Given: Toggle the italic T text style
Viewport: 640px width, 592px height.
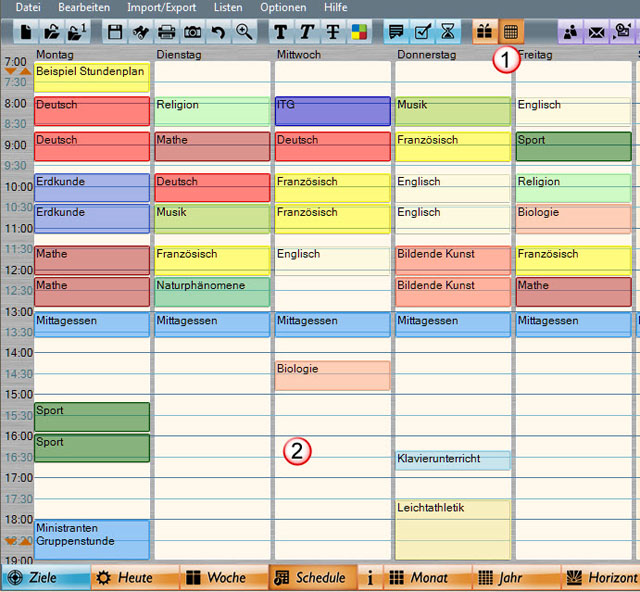Looking at the screenshot, I should click(x=306, y=32).
